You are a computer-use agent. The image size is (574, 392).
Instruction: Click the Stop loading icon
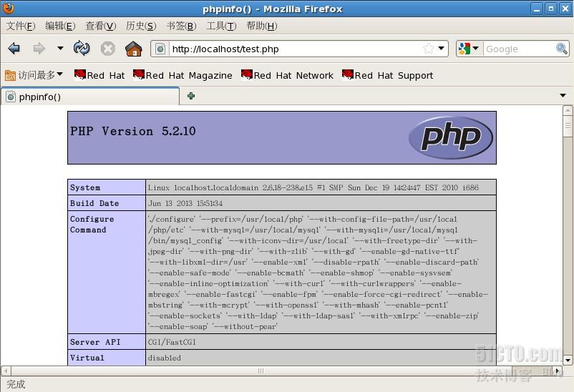(107, 49)
